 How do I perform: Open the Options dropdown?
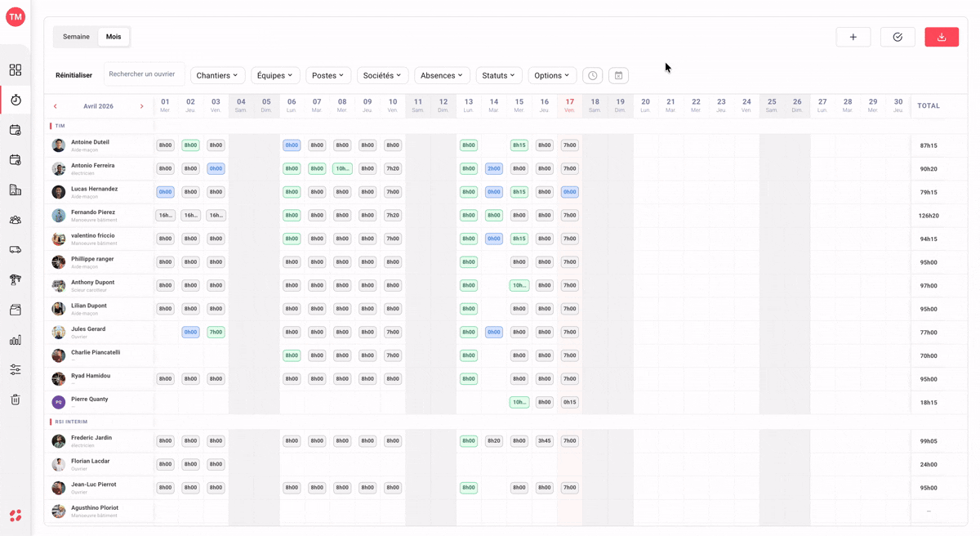click(552, 75)
